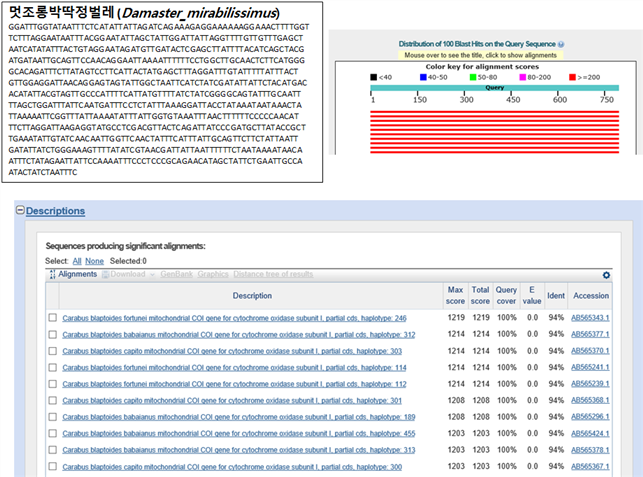This screenshot has width=643, height=477.
Task: Click the Alignments icon in results toolbar
Action: 52,274
